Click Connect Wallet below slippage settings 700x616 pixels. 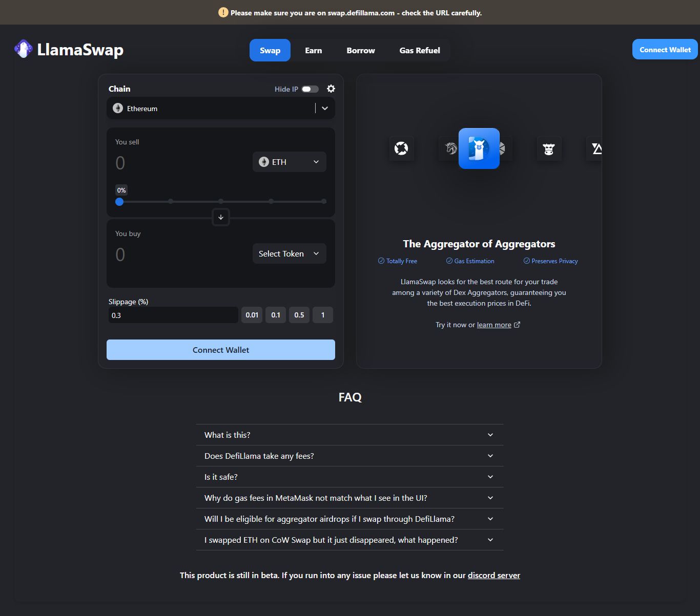tap(221, 350)
